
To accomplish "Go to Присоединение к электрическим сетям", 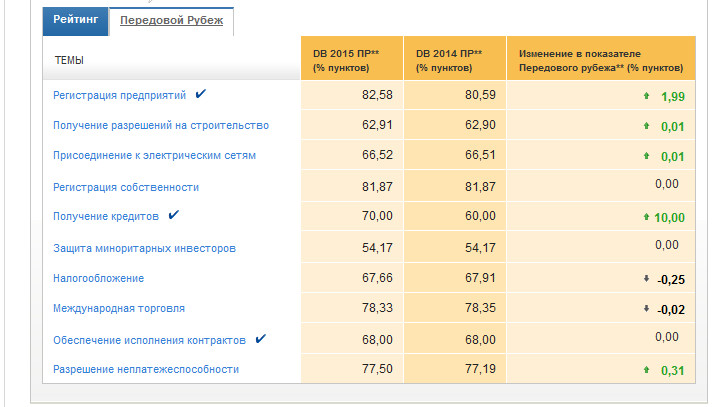I will [x=154, y=156].
